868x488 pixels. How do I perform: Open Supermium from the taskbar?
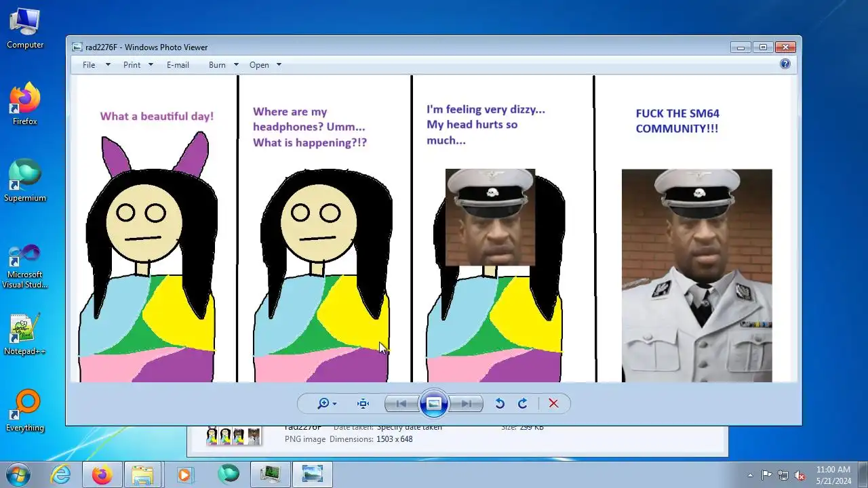229,474
